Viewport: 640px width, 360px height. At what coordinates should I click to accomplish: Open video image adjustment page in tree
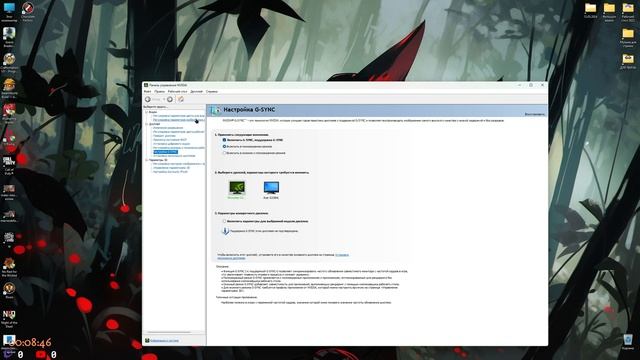[x=179, y=120]
